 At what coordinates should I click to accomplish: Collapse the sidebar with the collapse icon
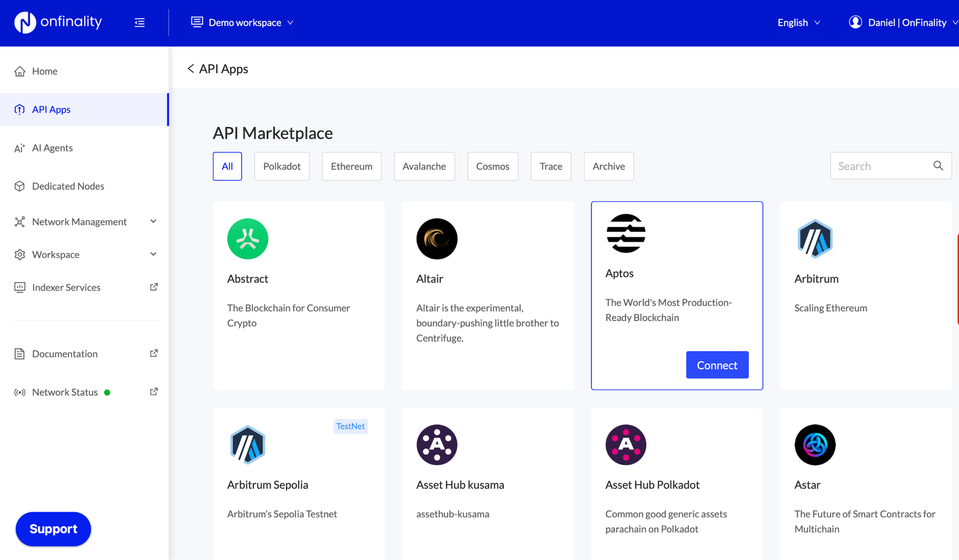click(x=140, y=22)
